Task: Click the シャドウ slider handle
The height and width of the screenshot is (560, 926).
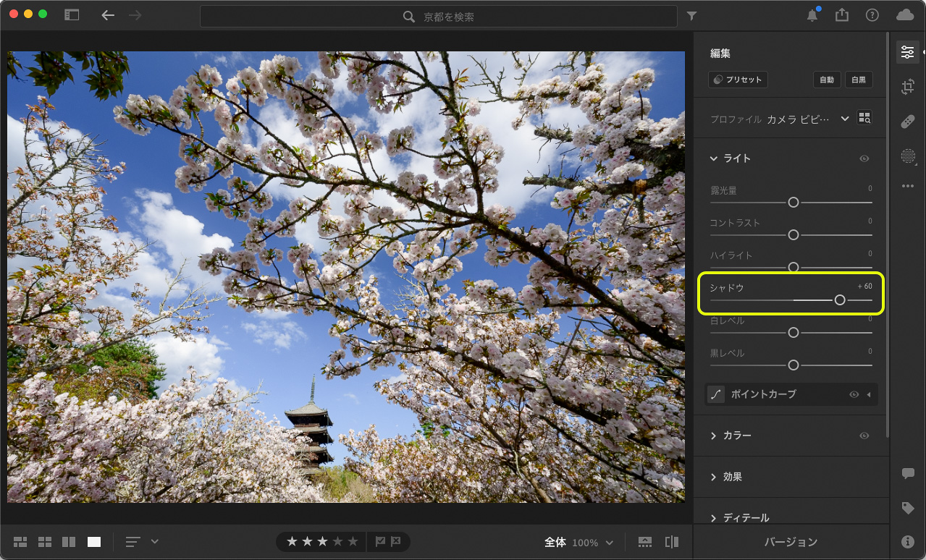Action: tap(840, 300)
